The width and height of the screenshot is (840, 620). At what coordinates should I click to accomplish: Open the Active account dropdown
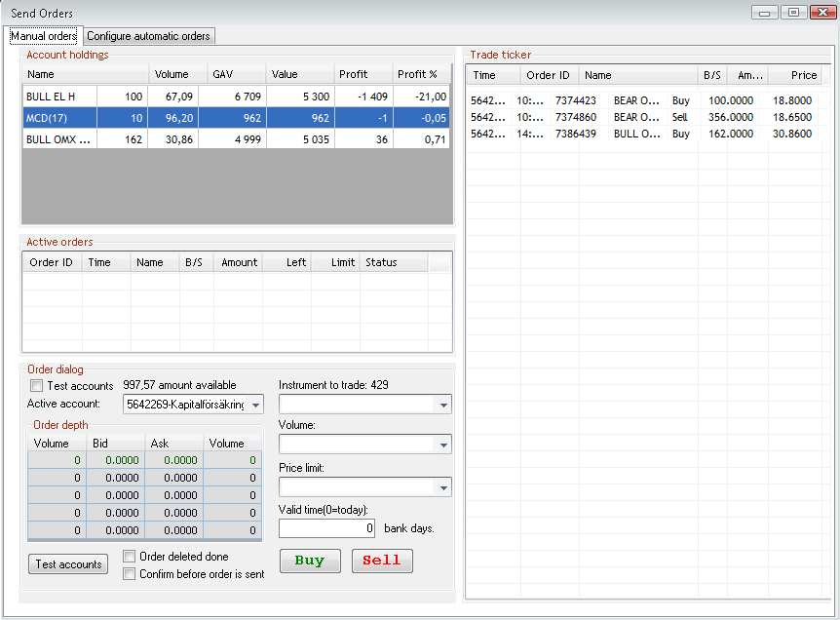coord(256,405)
